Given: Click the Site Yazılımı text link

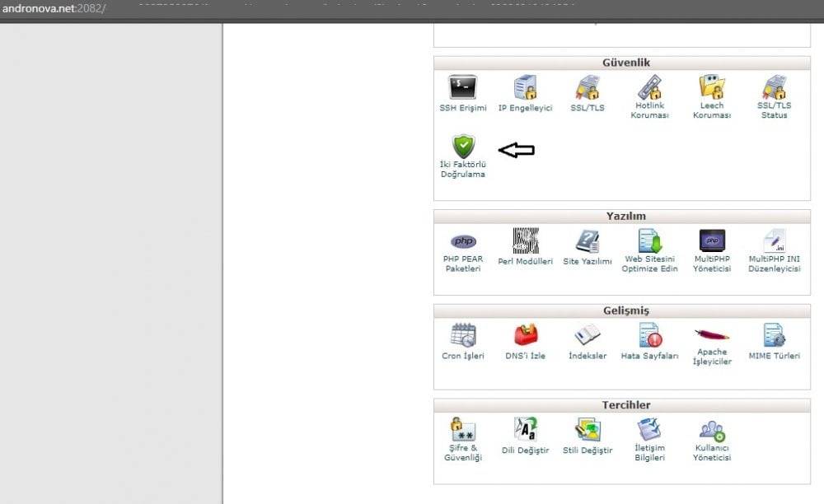Looking at the screenshot, I should [x=587, y=261].
